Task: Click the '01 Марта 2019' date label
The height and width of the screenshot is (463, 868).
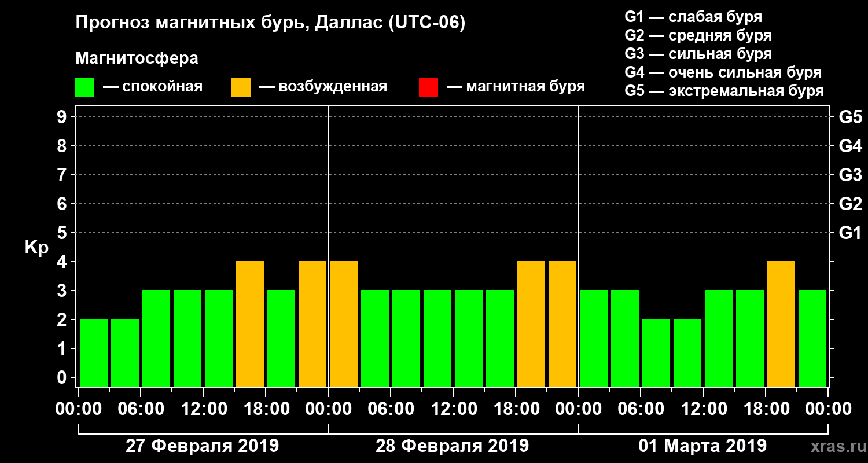Action: click(703, 446)
